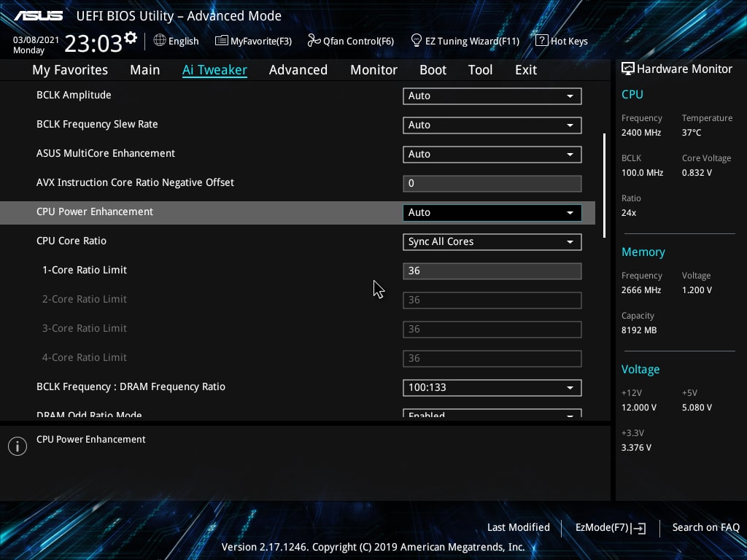
Task: Open BCLK:DRAM Frequency Ratio dropdown
Action: pos(492,388)
